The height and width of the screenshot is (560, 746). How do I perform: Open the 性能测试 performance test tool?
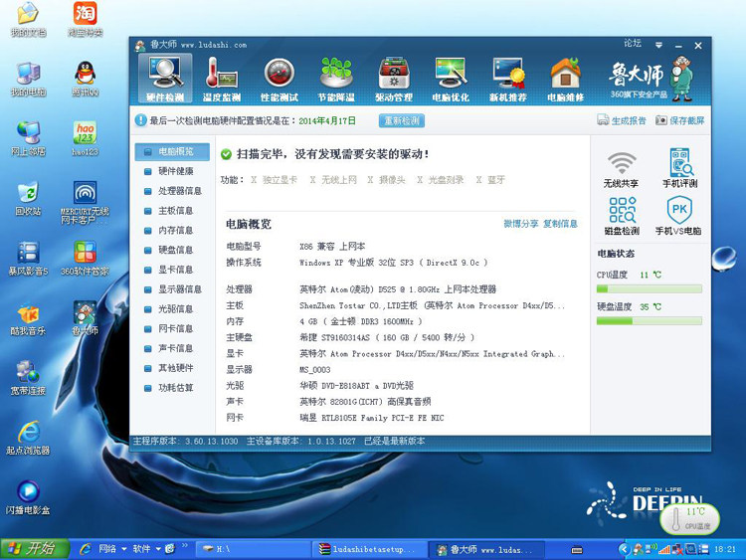point(279,80)
